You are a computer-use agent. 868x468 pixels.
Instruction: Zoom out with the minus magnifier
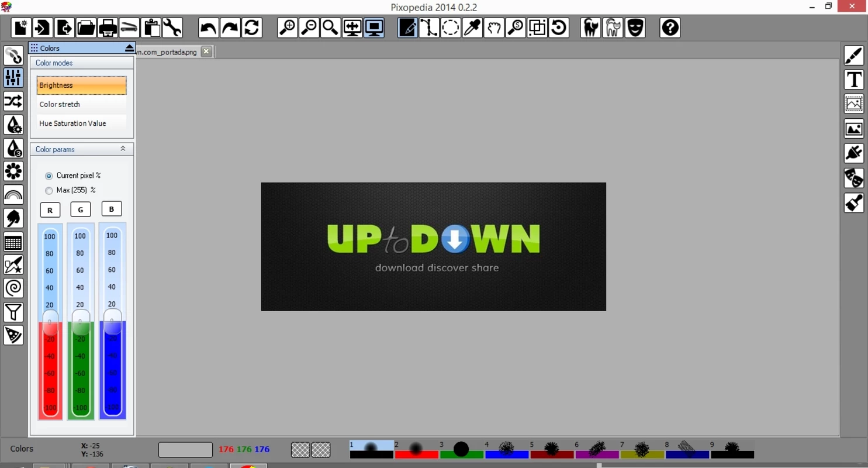309,27
